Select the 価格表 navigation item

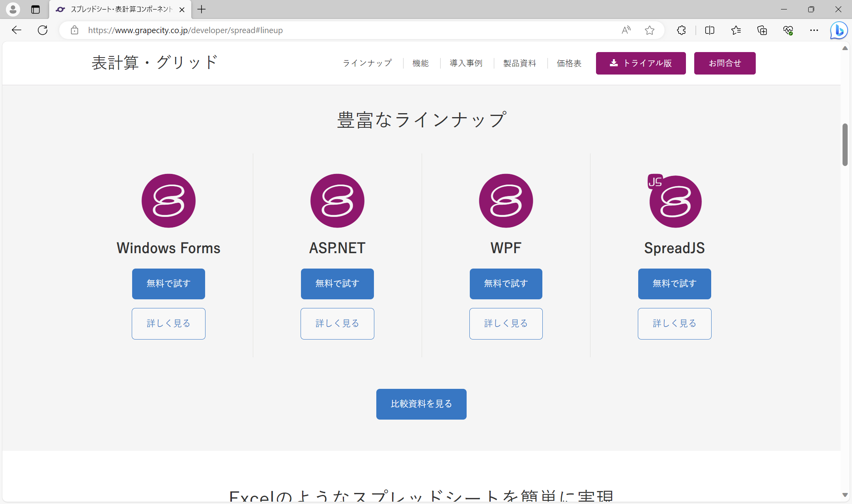pos(569,63)
